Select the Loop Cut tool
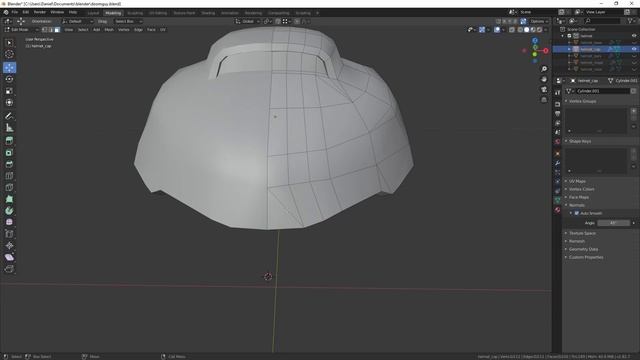This screenshot has height=360, width=640. coord(9,176)
